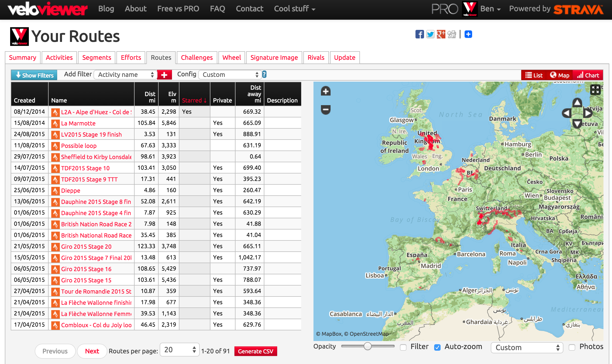Pan the map up
The width and height of the screenshot is (612, 364).
[x=577, y=103]
